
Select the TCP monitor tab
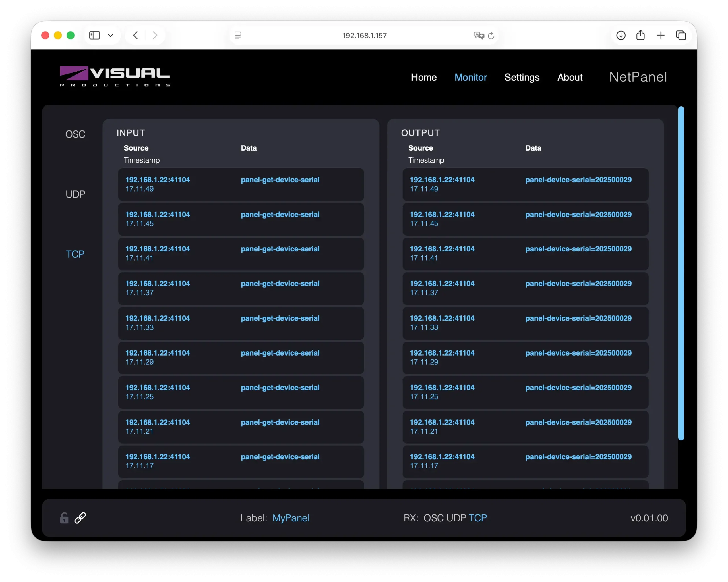[x=75, y=254]
